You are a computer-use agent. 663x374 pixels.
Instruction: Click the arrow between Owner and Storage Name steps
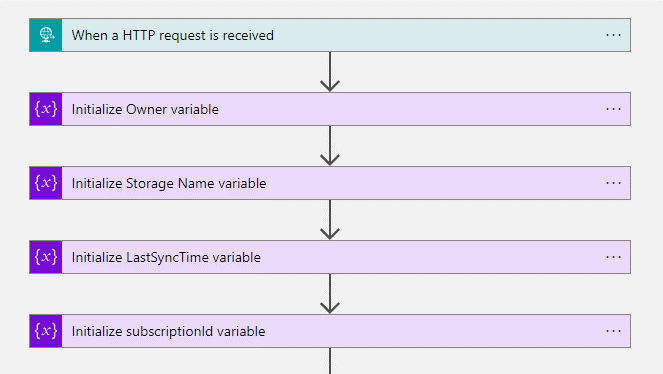330,146
